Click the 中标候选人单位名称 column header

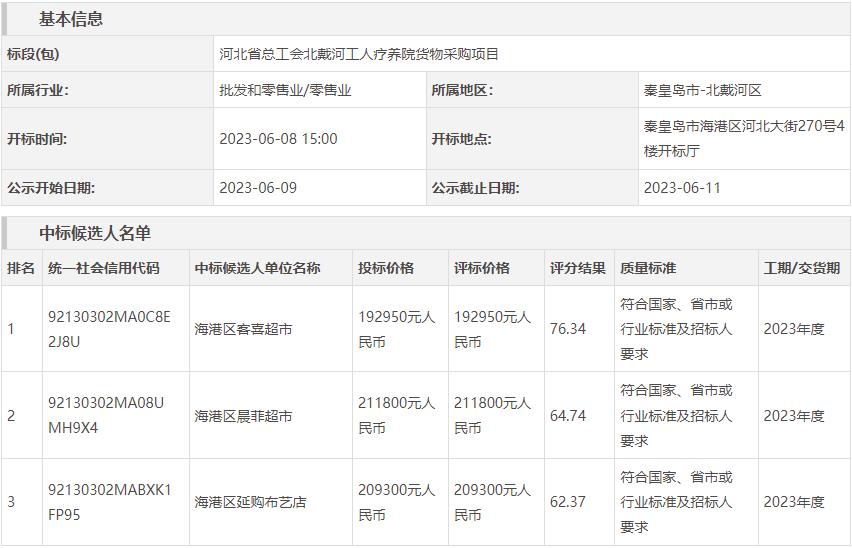(x=257, y=268)
